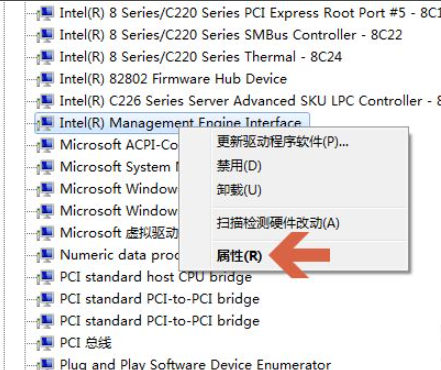Click the PCI standard host CPU bridge icon
The width and height of the screenshot is (441, 370).
pos(46,277)
